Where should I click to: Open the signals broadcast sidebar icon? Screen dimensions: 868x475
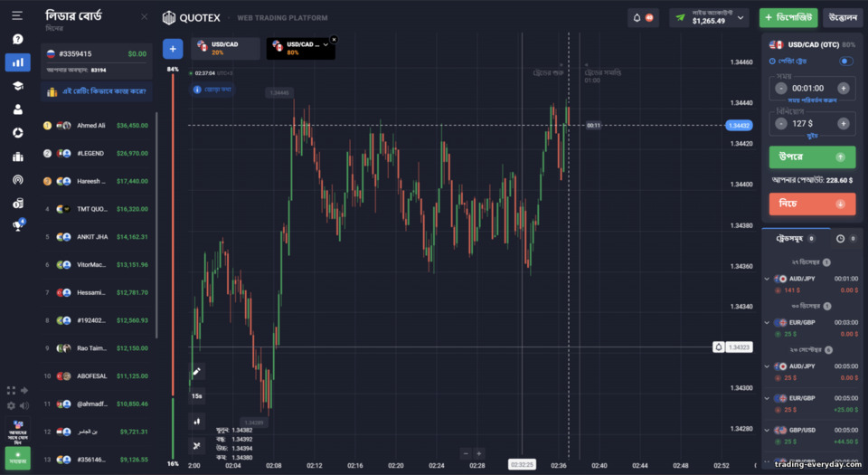(18, 180)
